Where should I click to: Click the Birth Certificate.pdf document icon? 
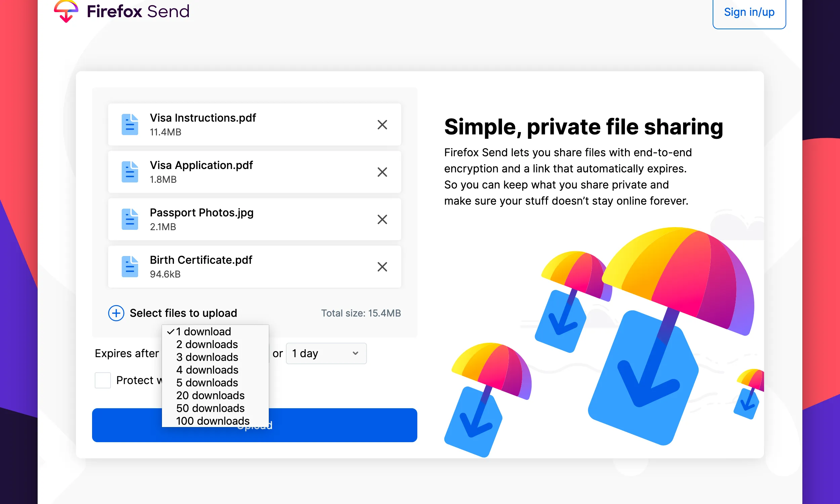click(x=130, y=266)
